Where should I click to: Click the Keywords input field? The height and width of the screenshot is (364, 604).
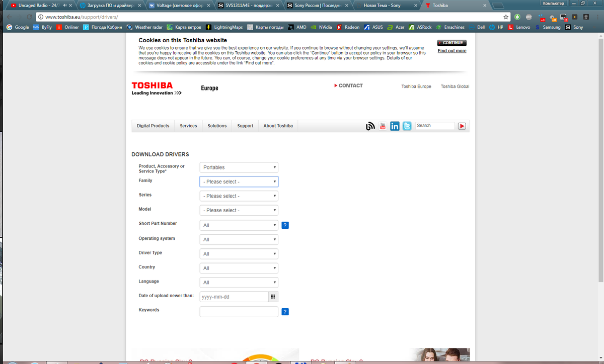(x=239, y=312)
